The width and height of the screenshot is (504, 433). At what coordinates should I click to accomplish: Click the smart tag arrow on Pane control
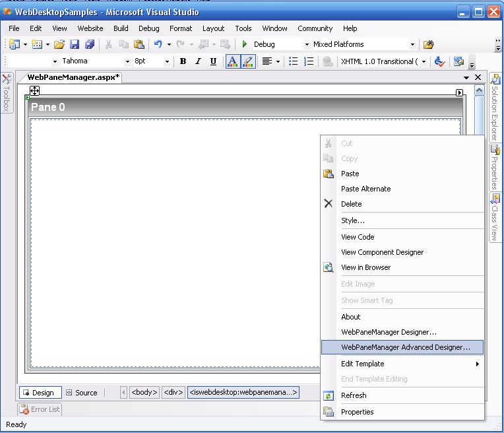click(x=460, y=92)
